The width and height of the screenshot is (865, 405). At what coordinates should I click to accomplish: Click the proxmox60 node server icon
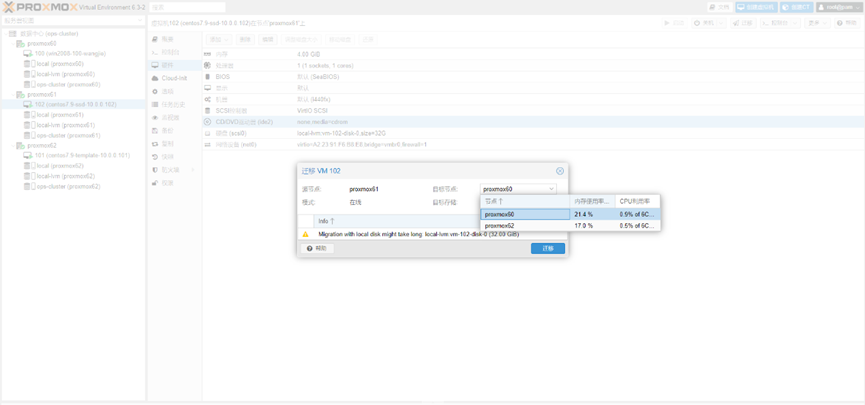tap(20, 44)
